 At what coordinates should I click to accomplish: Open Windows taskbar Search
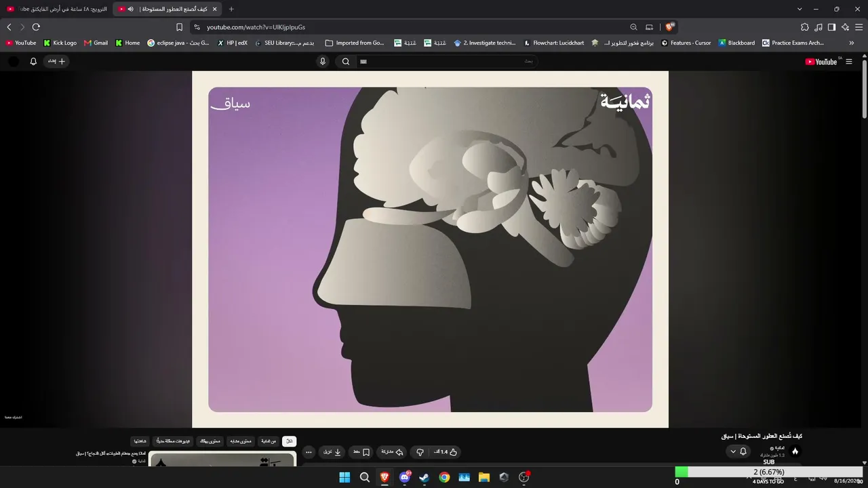(365, 477)
